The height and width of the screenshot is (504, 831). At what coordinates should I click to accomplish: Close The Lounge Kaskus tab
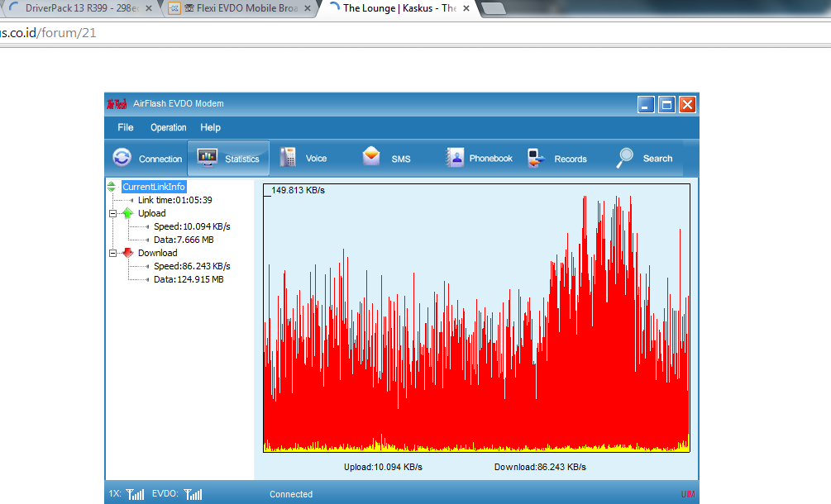[x=466, y=8]
